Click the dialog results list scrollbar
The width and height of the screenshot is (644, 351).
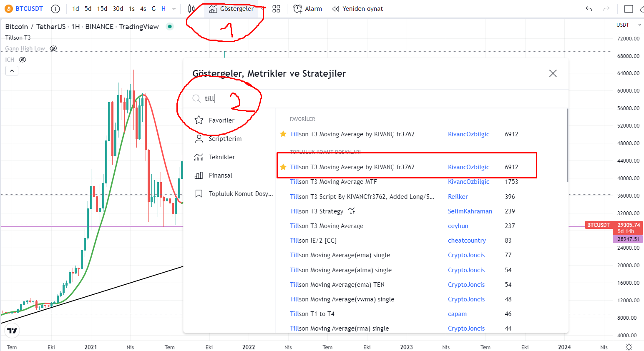[x=567, y=145]
